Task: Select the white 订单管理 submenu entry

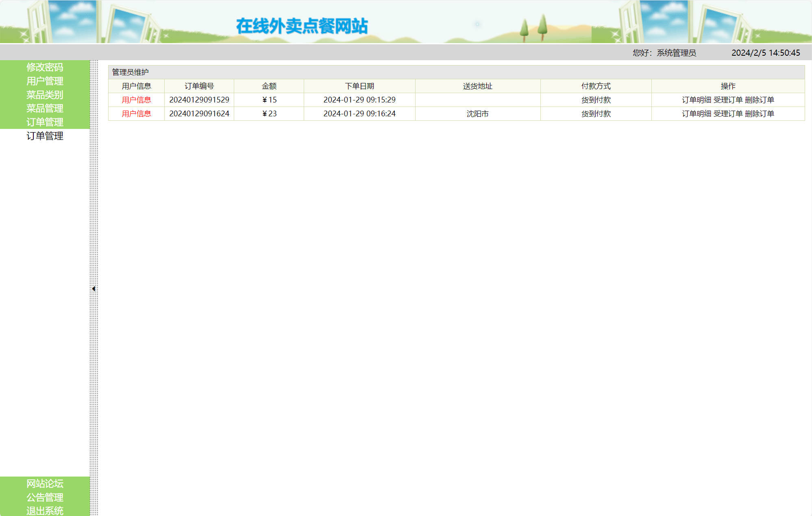Action: pos(45,137)
